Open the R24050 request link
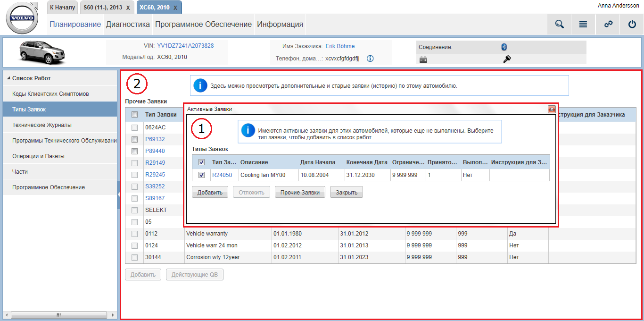Image resolution: width=644 pixels, height=321 pixels. click(x=222, y=175)
